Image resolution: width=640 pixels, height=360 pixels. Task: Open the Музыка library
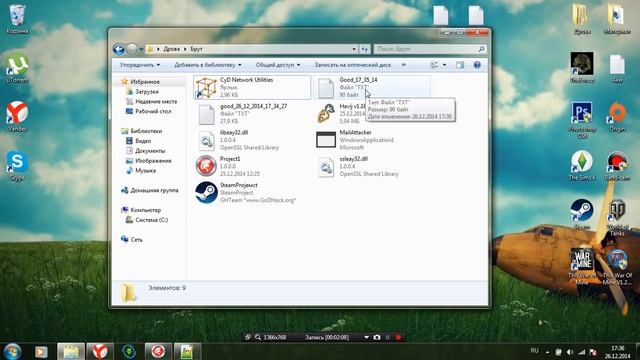(x=145, y=171)
